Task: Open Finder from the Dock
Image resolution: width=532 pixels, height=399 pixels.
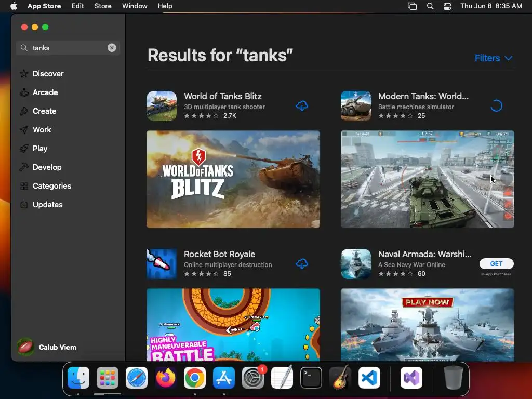Action: coord(78,378)
